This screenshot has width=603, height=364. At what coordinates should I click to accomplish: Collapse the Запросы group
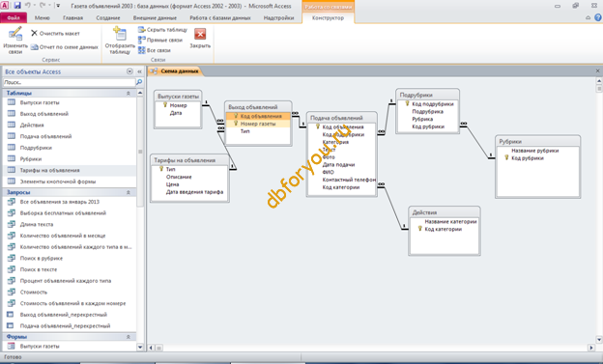pyautogui.click(x=129, y=192)
